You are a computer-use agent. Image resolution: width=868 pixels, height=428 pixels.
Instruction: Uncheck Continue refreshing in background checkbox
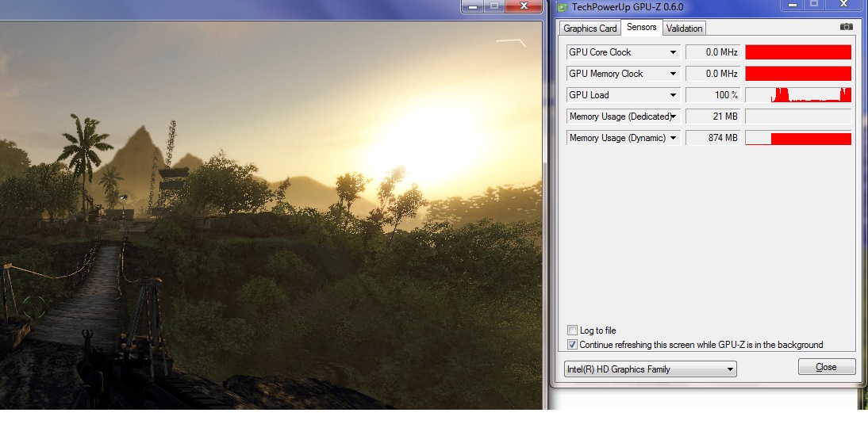pos(572,345)
